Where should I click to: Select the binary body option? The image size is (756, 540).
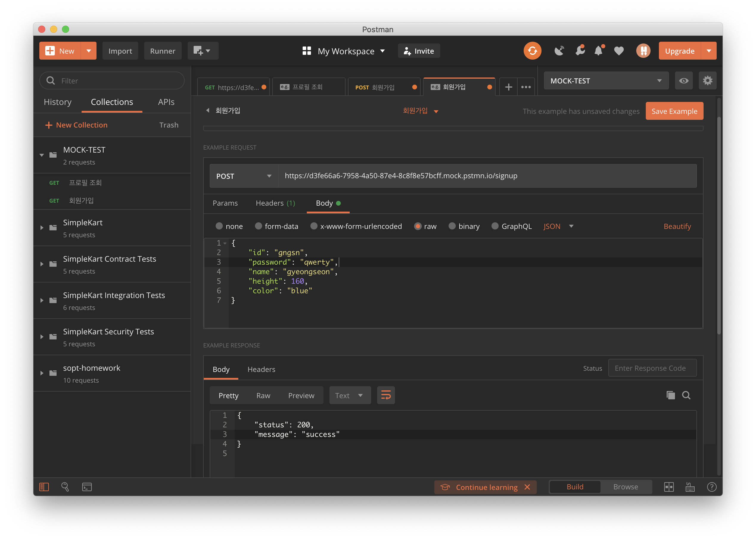[452, 226]
